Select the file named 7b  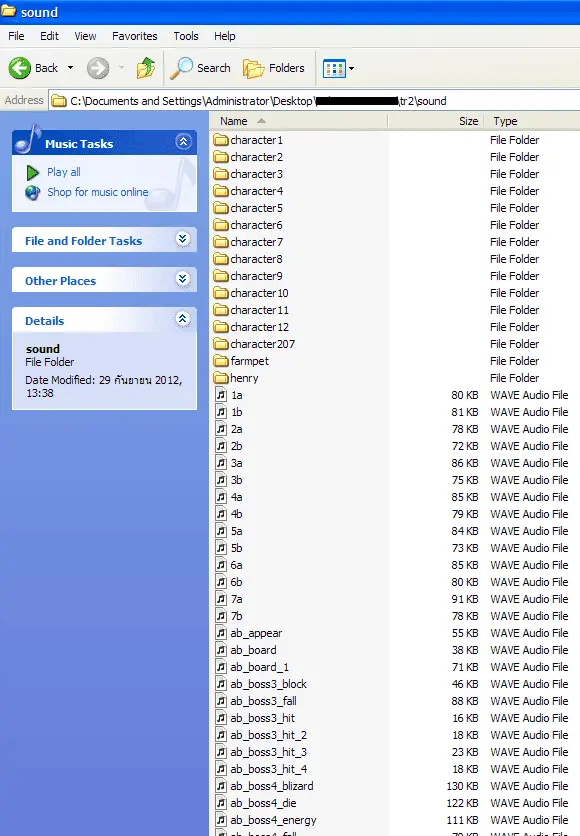pyautogui.click(x=237, y=616)
